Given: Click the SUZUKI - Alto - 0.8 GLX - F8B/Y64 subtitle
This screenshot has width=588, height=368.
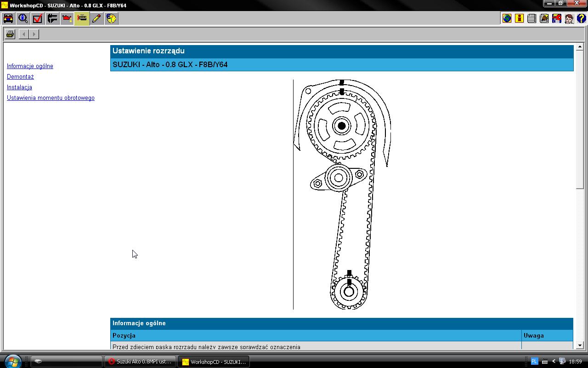Looking at the screenshot, I should (x=170, y=65).
